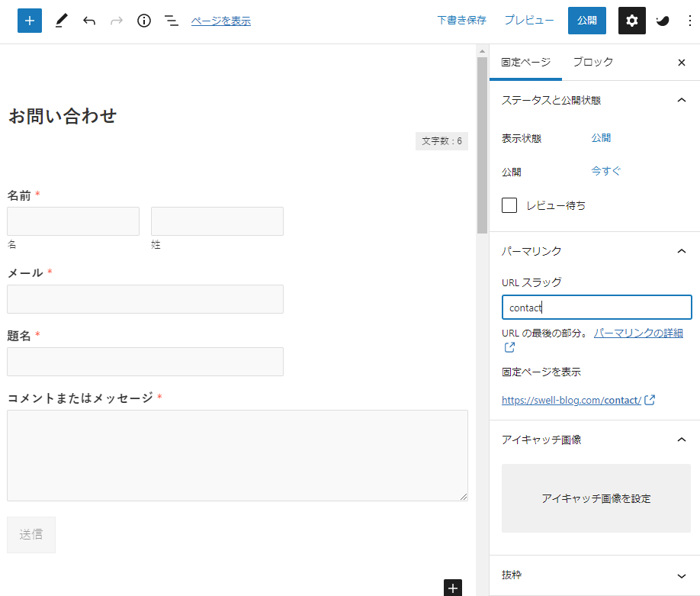Select the 固定ページ tab

pos(525,63)
